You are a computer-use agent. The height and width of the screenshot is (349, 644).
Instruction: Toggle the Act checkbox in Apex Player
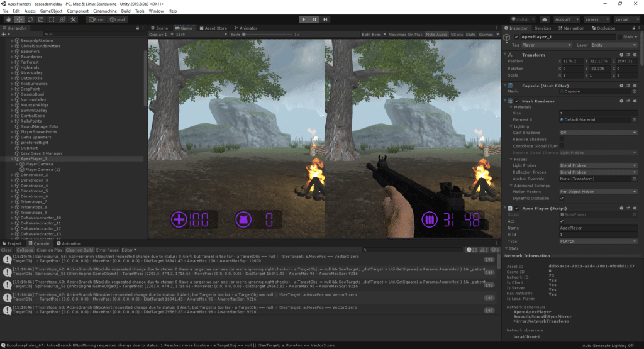pos(562,221)
